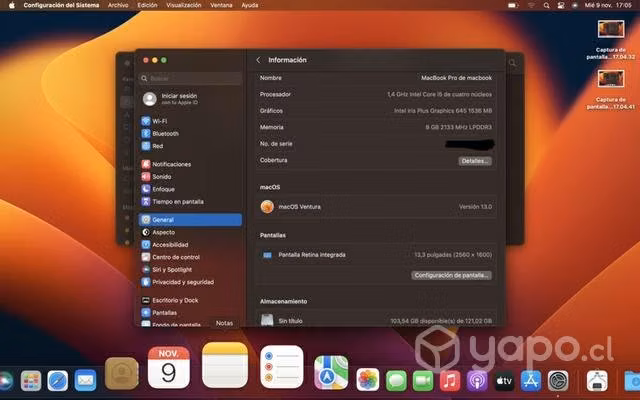
Task: Open Contacts from the Dock
Action: coord(122,373)
